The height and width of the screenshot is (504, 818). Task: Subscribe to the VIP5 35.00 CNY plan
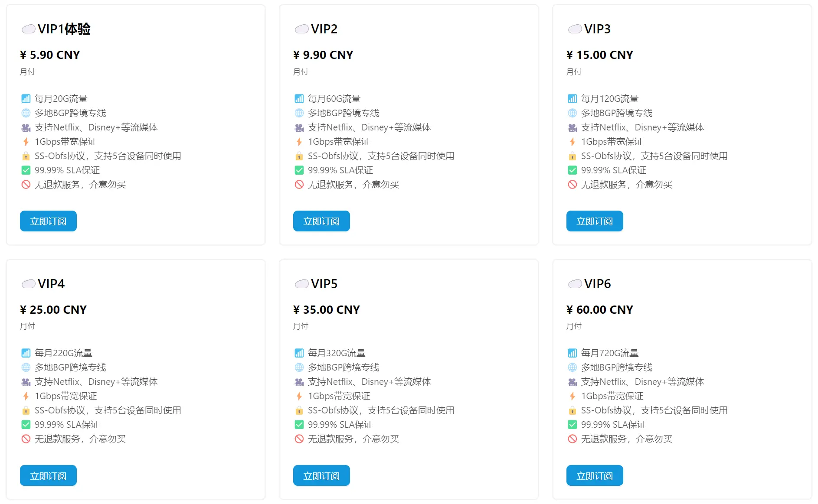321,475
